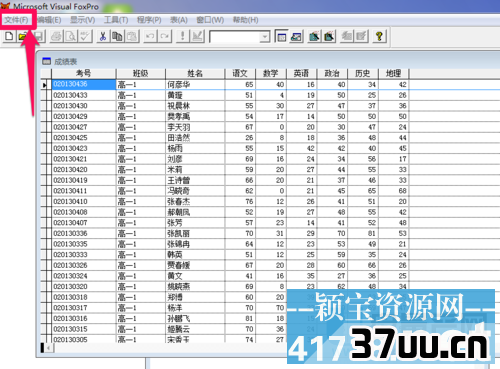Select the name cell 杨洋
Image resolution: width=500 pixels, height=369 pixels.
click(195, 308)
